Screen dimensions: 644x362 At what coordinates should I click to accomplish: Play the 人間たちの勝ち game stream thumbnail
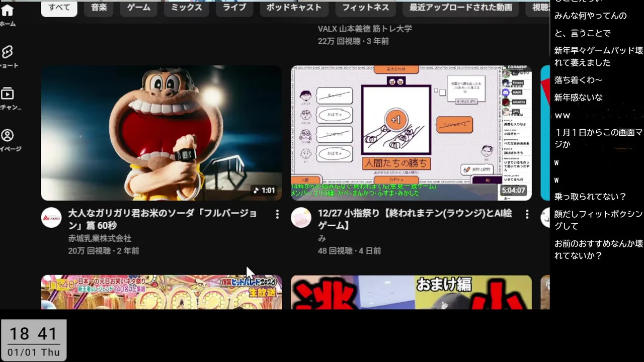(x=411, y=133)
